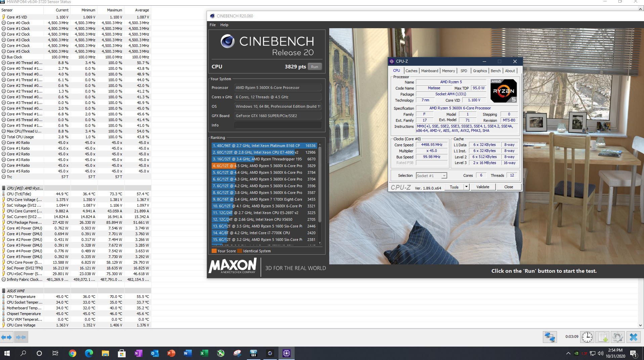Switch to Cinebench taskbar icon
Screen dimensions: 644x360
point(270,353)
